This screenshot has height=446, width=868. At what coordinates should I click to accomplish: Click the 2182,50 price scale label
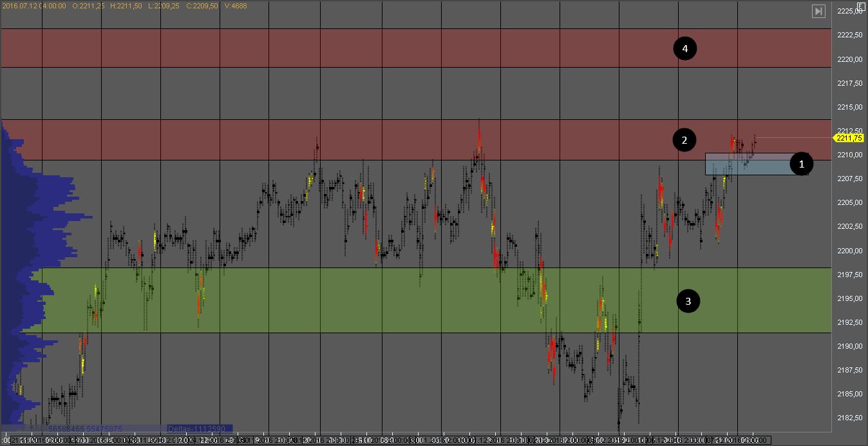[x=850, y=418]
